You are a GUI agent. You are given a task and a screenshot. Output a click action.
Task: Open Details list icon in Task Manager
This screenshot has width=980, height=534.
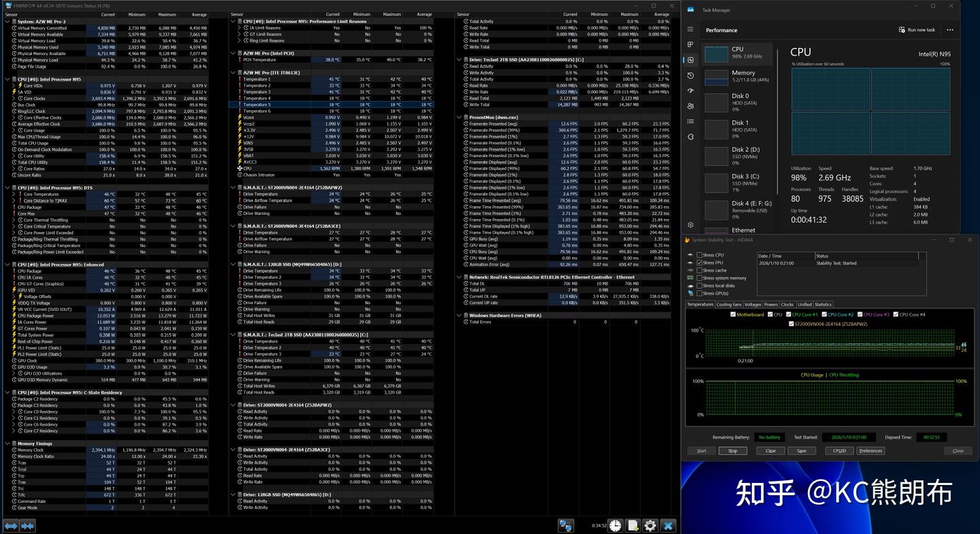(x=690, y=121)
